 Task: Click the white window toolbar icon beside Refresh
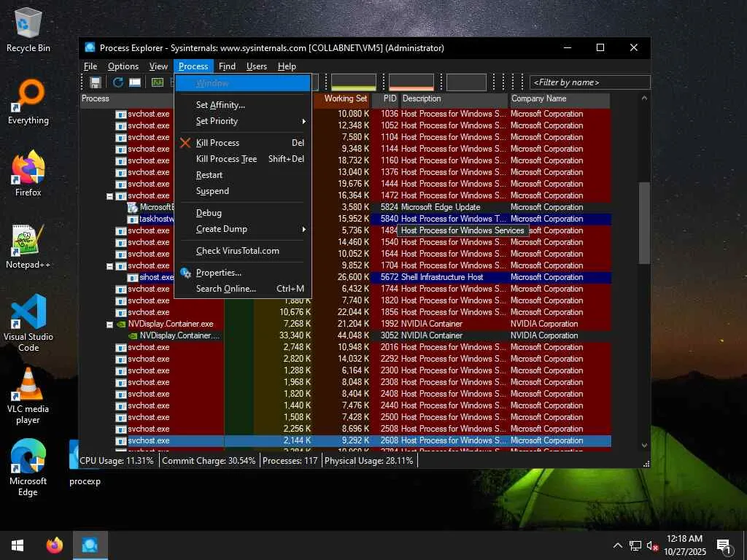pyautogui.click(x=135, y=82)
